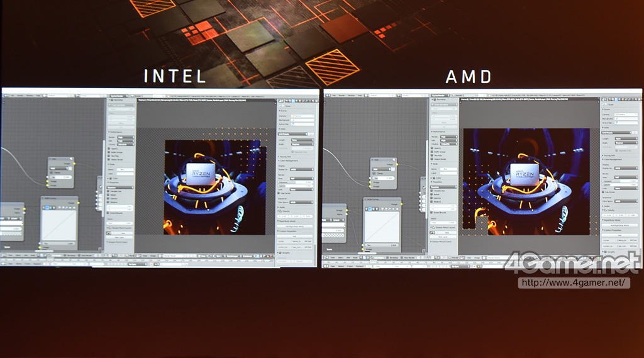Select highlighted channel button in INTEL RGB Curves node

pos(47,208)
